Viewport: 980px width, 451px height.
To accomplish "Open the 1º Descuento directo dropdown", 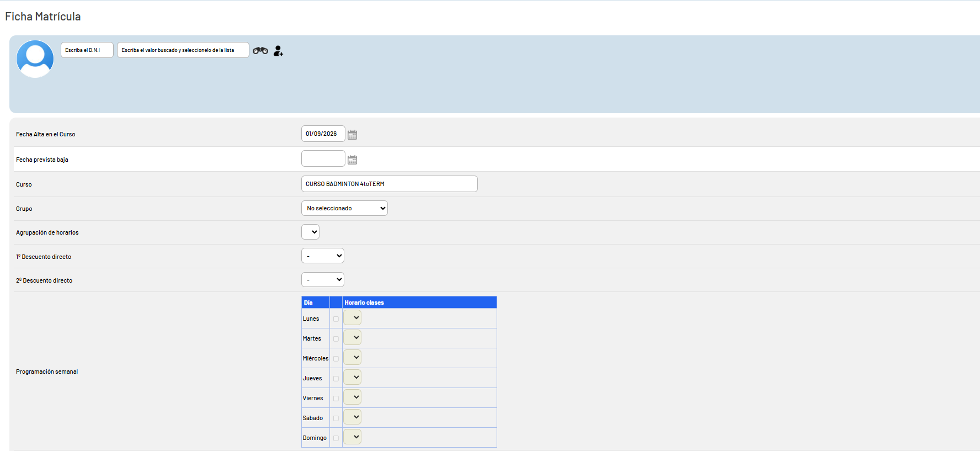I will pyautogui.click(x=323, y=256).
